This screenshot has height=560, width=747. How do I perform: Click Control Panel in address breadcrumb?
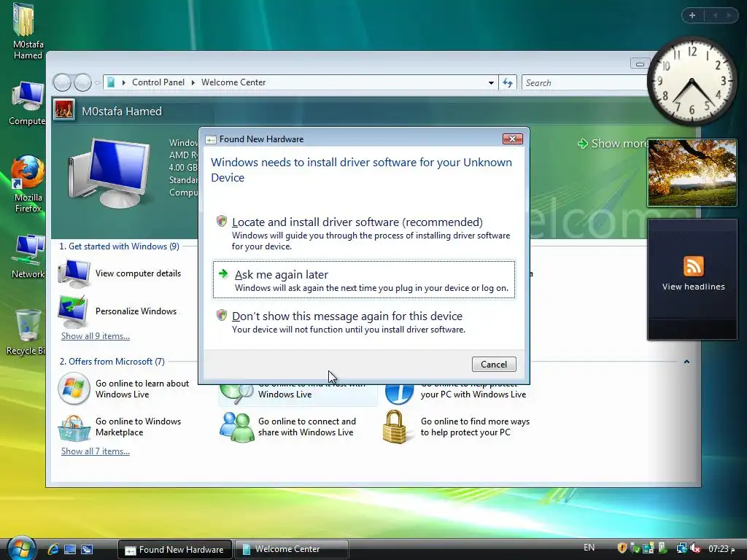point(158,82)
